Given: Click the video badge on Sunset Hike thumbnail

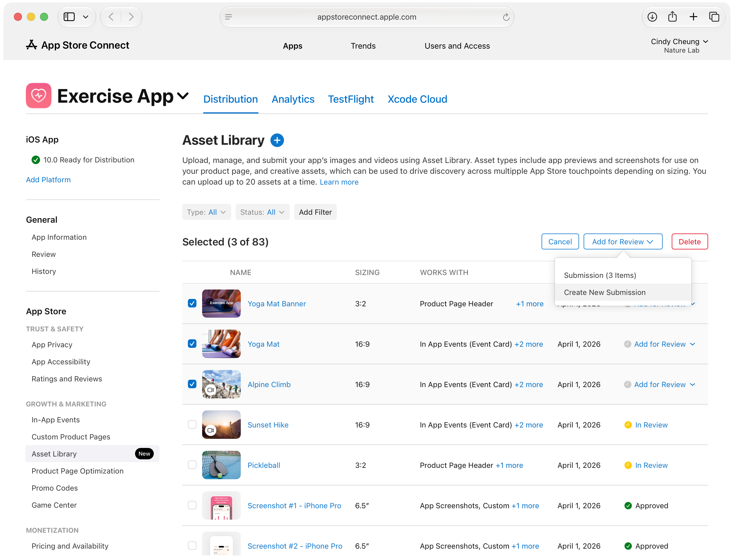Looking at the screenshot, I should [x=211, y=430].
